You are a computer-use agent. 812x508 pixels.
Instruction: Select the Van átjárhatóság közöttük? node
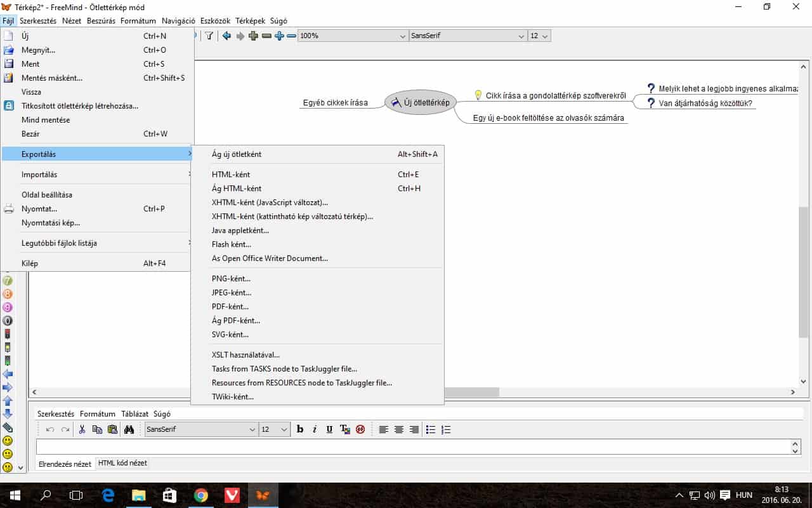pyautogui.click(x=700, y=103)
